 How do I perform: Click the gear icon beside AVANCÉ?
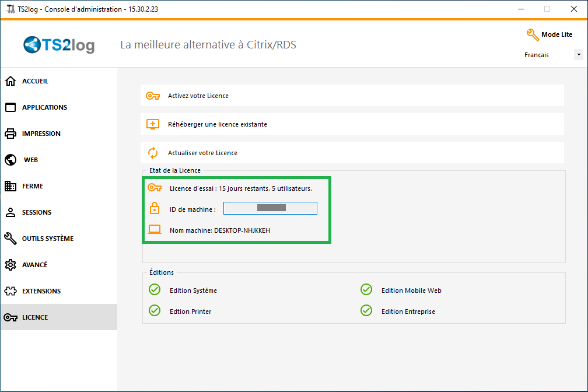click(10, 265)
